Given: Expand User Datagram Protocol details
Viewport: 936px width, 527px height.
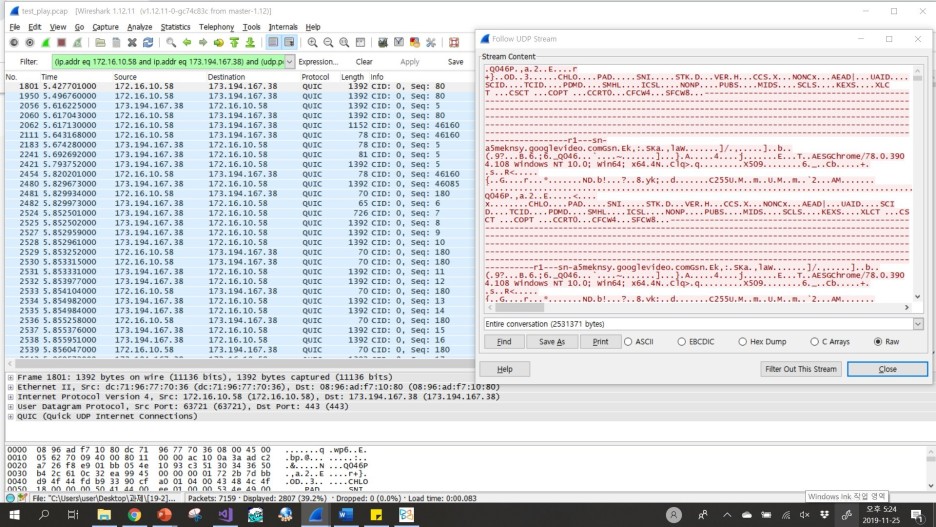Looking at the screenshot, I should pos(10,406).
